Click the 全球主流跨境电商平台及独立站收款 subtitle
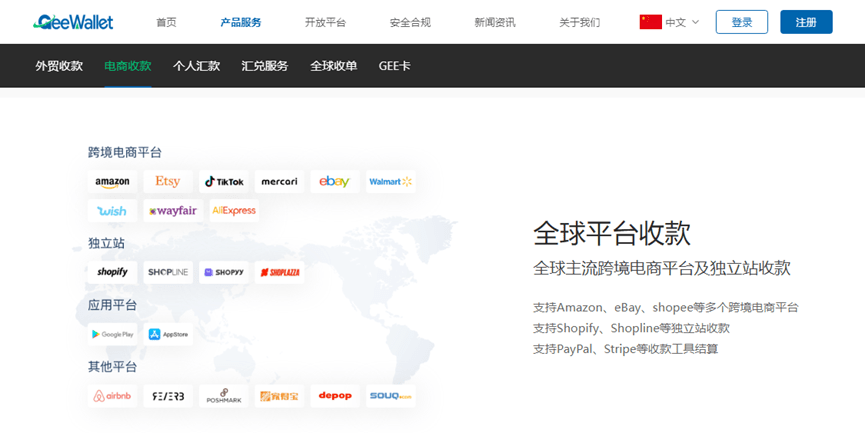865x433 pixels. click(x=661, y=268)
